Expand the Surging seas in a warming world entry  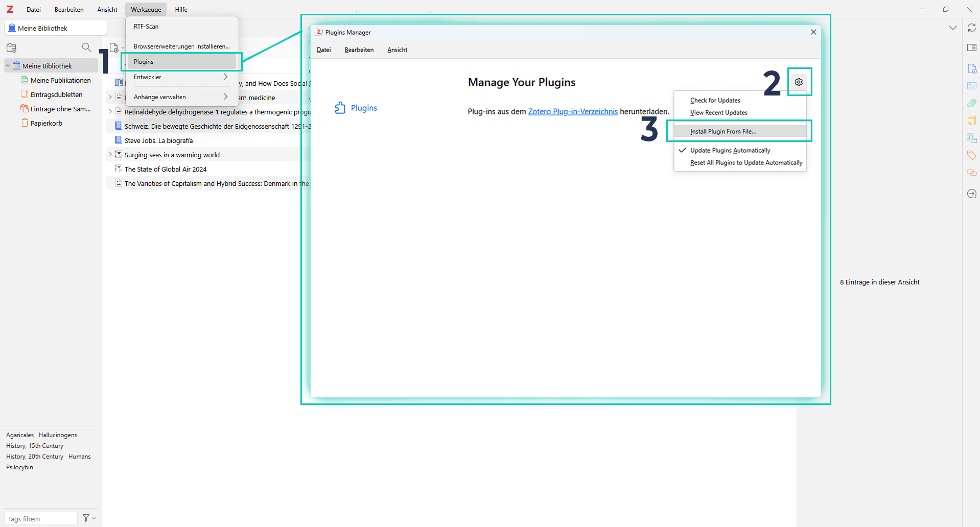click(110, 155)
